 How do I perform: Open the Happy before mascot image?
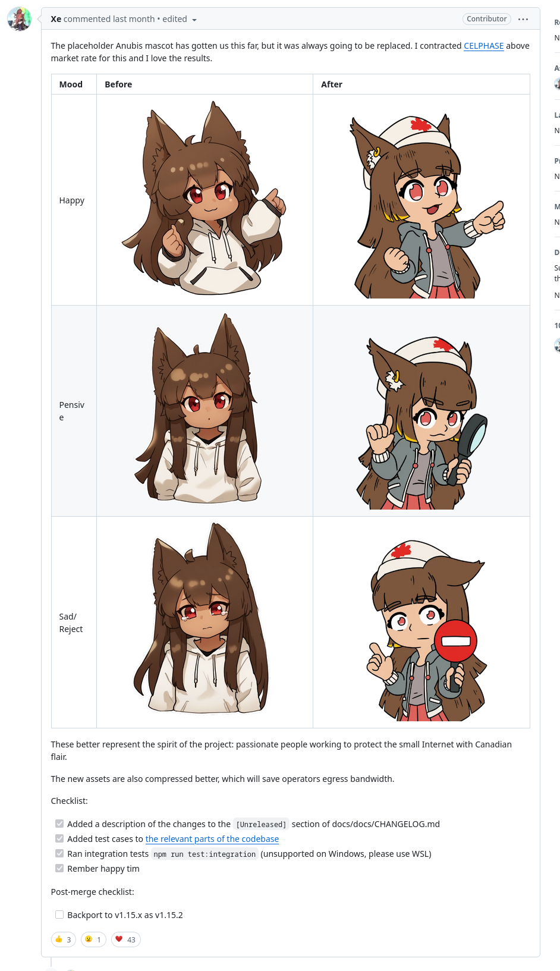point(205,199)
